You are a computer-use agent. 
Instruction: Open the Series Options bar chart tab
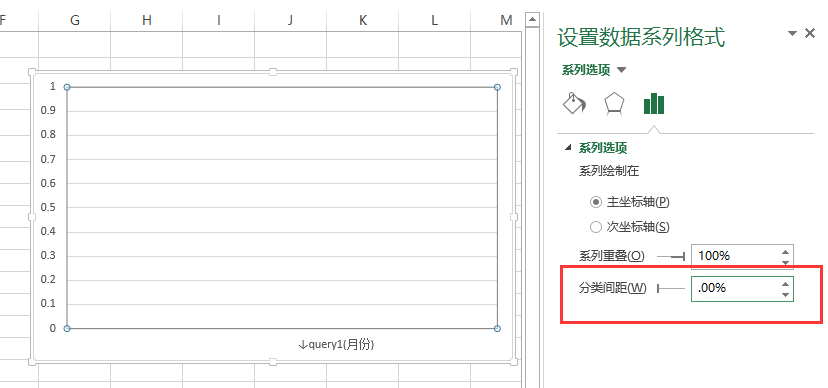coord(654,103)
